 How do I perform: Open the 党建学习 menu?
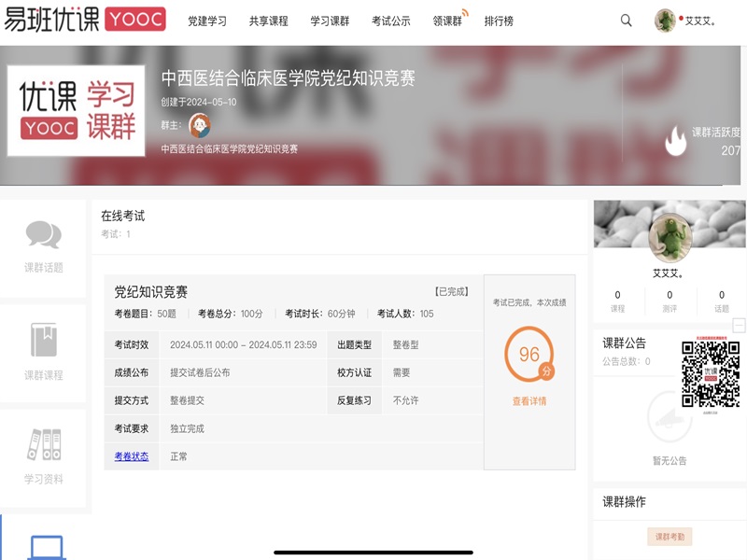(206, 21)
